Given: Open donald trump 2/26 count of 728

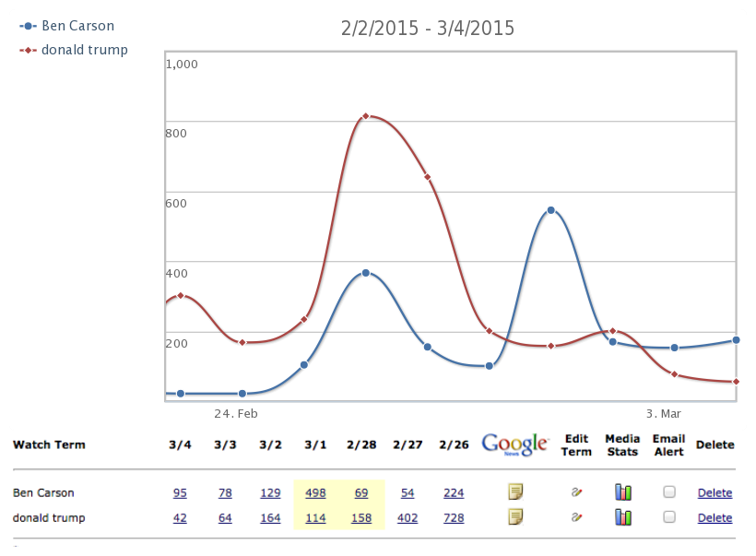Looking at the screenshot, I should coord(453,518).
